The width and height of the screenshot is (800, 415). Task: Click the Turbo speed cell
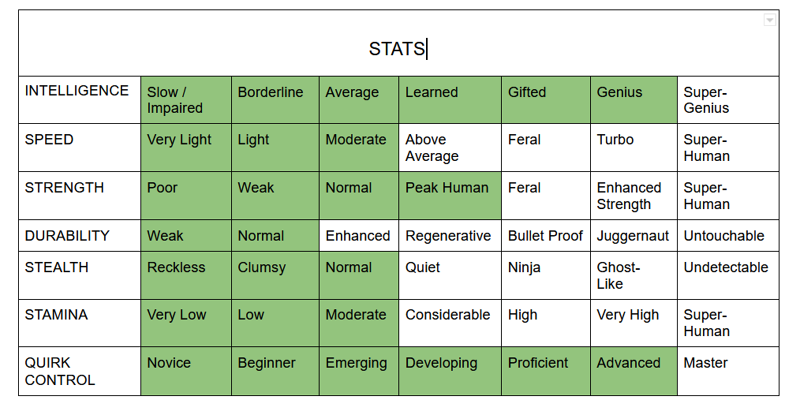633,147
